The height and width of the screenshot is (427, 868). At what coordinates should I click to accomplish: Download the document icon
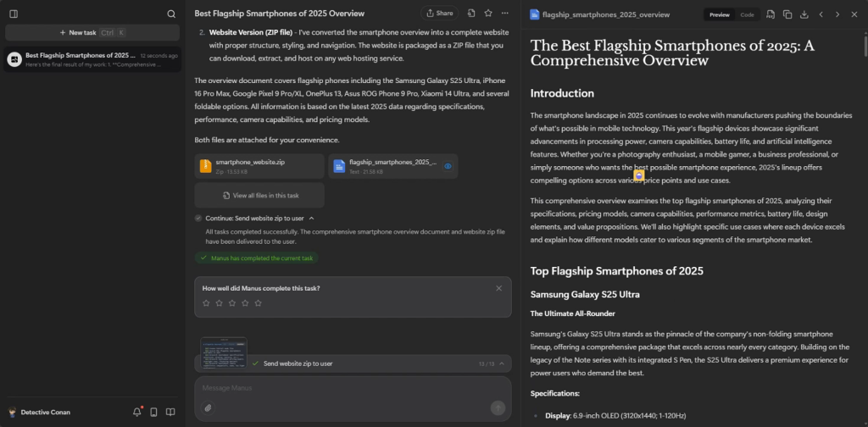click(x=804, y=14)
